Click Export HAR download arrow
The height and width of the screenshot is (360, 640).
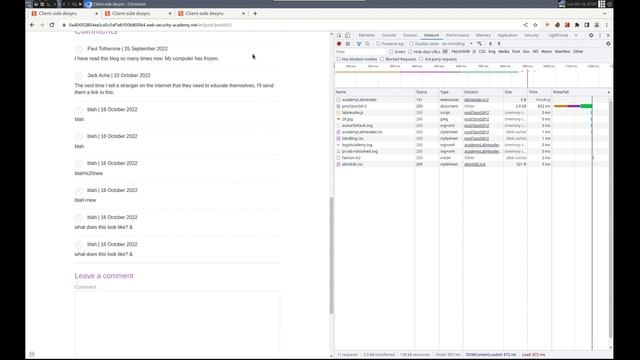499,44
